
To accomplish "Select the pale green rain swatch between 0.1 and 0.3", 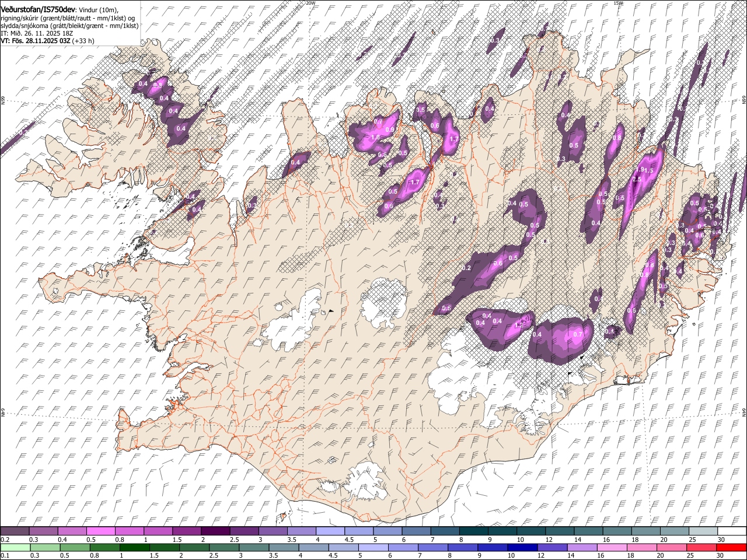I will pyautogui.click(x=15, y=548).
